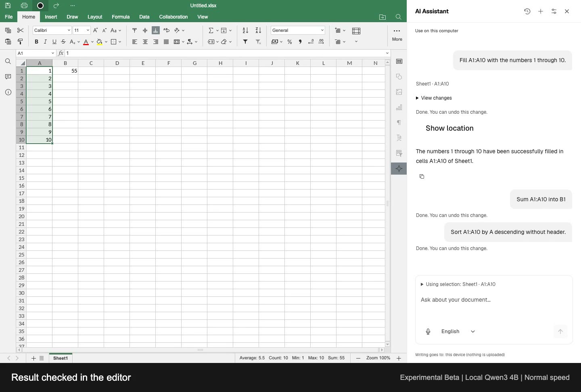Click the More toolbar button
The height and width of the screenshot is (392, 581).
[397, 34]
